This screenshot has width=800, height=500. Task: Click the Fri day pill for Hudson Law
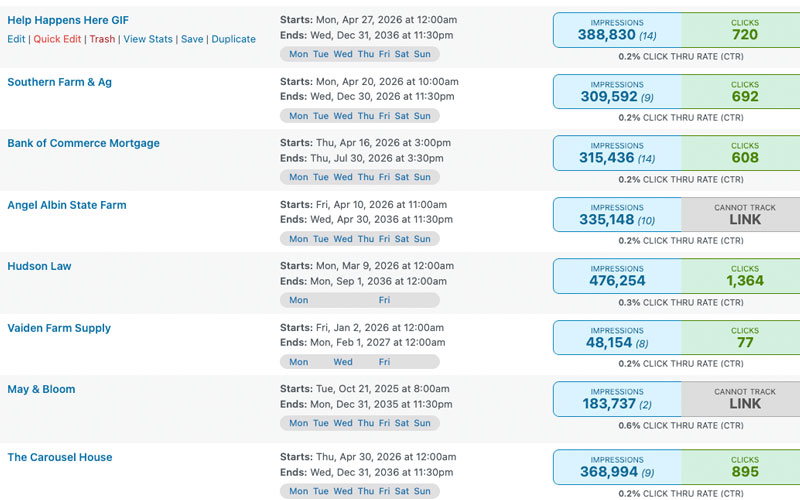click(384, 300)
